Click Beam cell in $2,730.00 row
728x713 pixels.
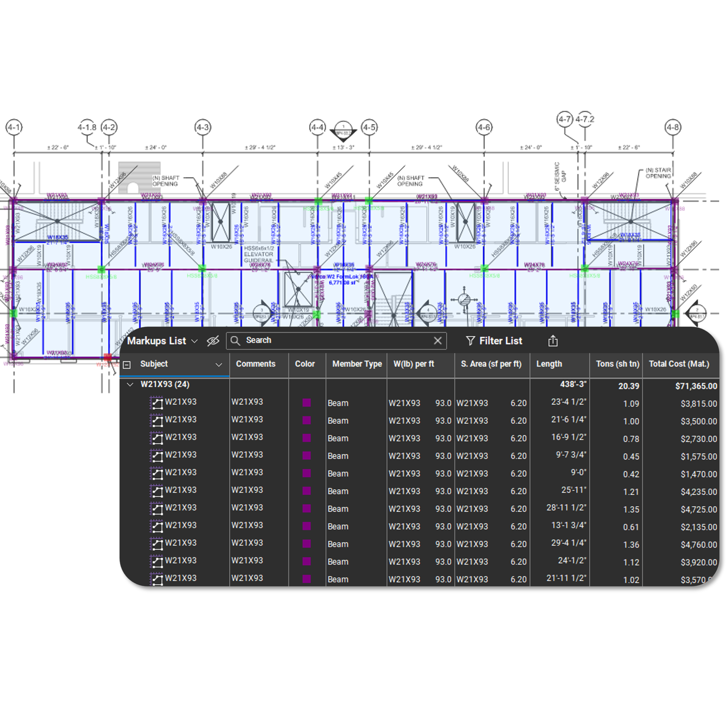pyautogui.click(x=338, y=438)
